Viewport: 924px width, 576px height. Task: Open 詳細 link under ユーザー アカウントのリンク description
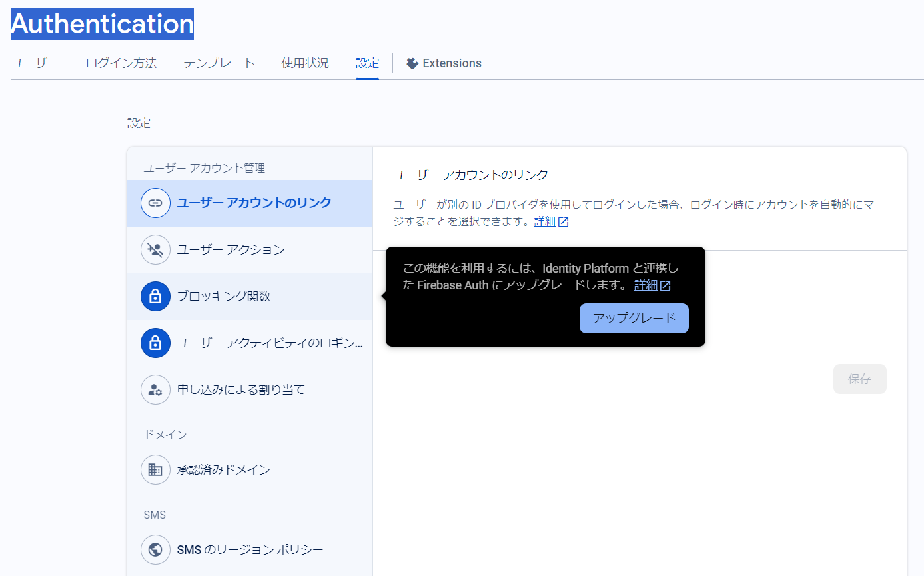click(545, 221)
